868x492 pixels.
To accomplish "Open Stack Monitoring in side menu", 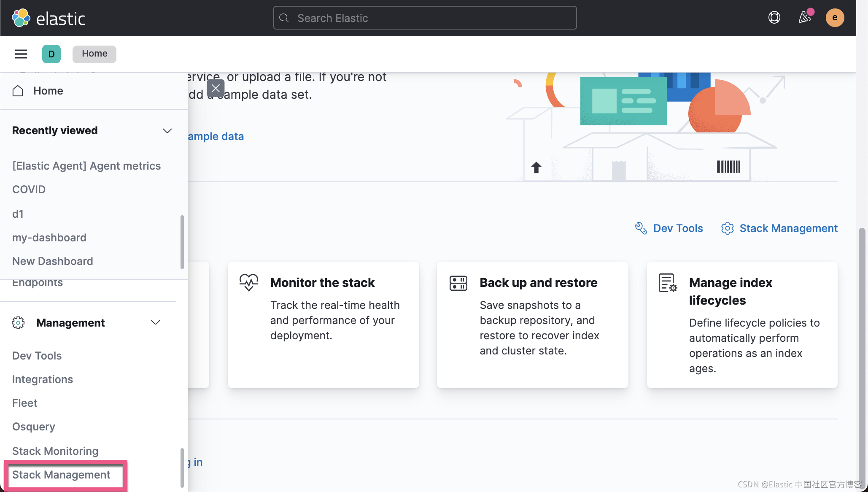I will (55, 451).
